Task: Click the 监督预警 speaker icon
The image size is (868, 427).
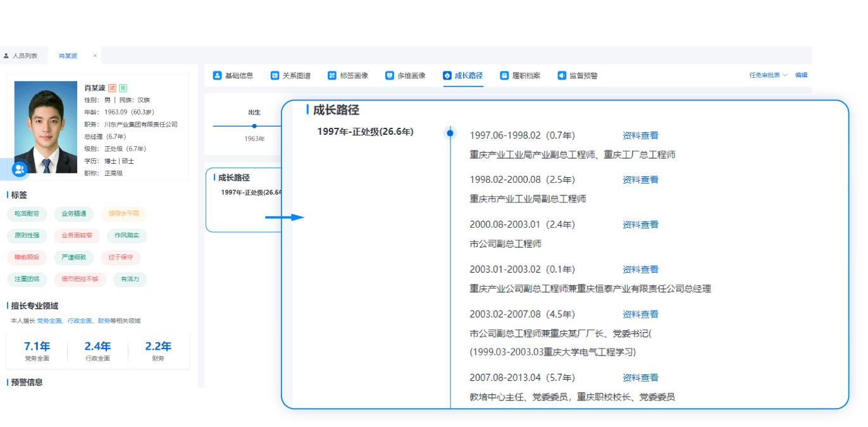Action: tap(562, 75)
